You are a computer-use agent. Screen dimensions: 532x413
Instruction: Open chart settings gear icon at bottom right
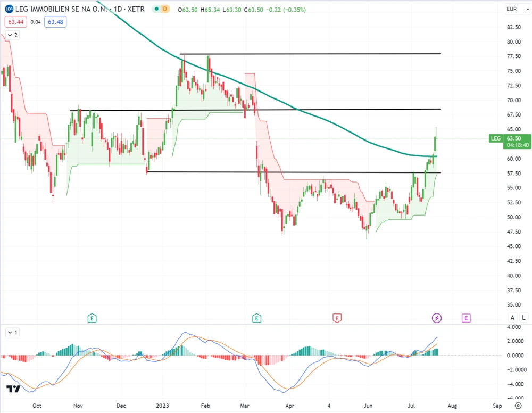pos(518,406)
